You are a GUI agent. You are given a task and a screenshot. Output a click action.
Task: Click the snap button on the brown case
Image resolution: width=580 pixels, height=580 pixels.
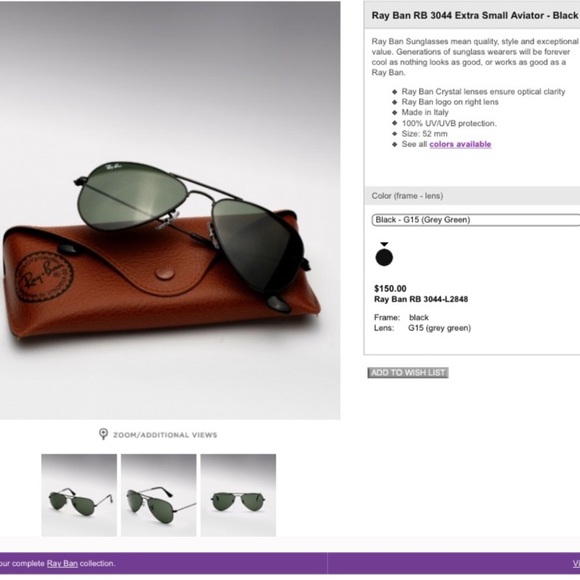[165, 274]
